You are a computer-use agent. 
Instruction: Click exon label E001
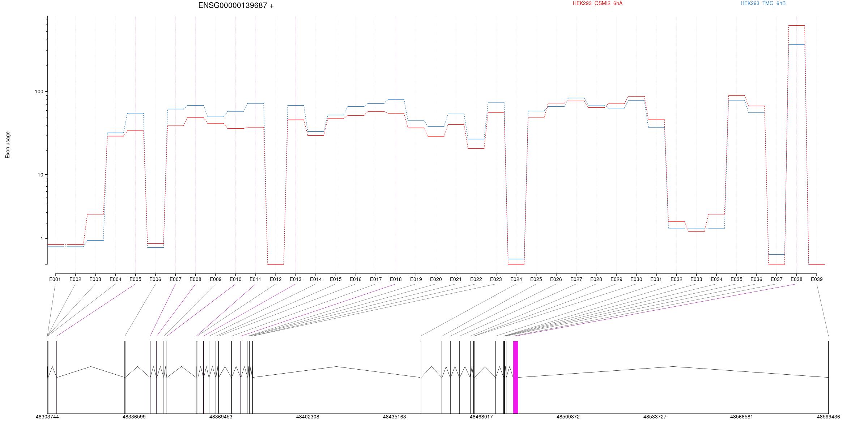click(55, 279)
